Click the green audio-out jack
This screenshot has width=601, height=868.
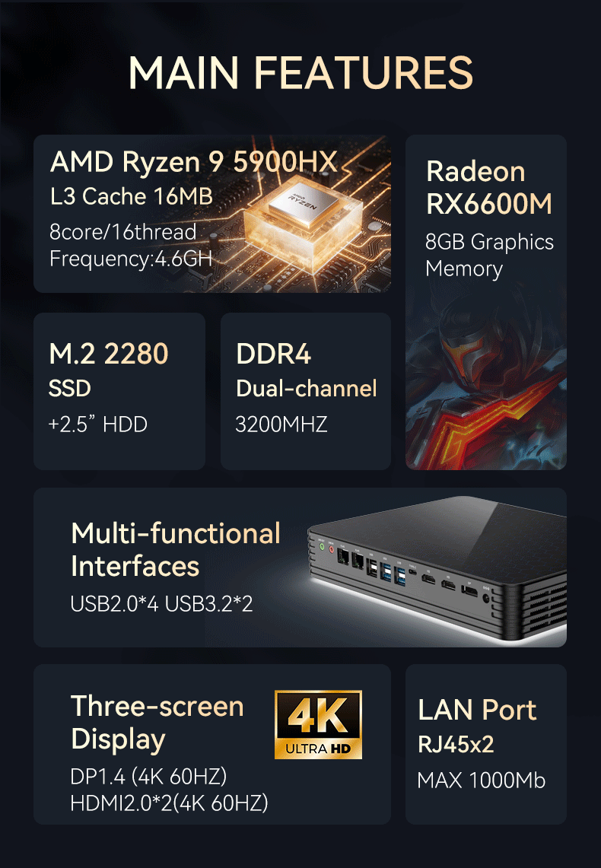(322, 546)
